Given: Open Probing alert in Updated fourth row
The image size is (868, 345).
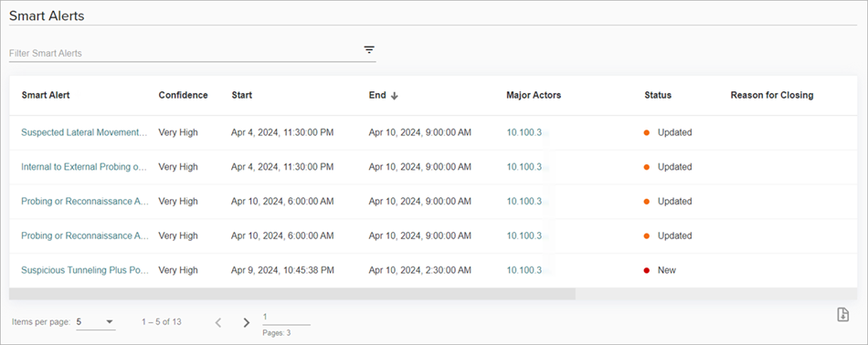Looking at the screenshot, I should pos(85,235).
